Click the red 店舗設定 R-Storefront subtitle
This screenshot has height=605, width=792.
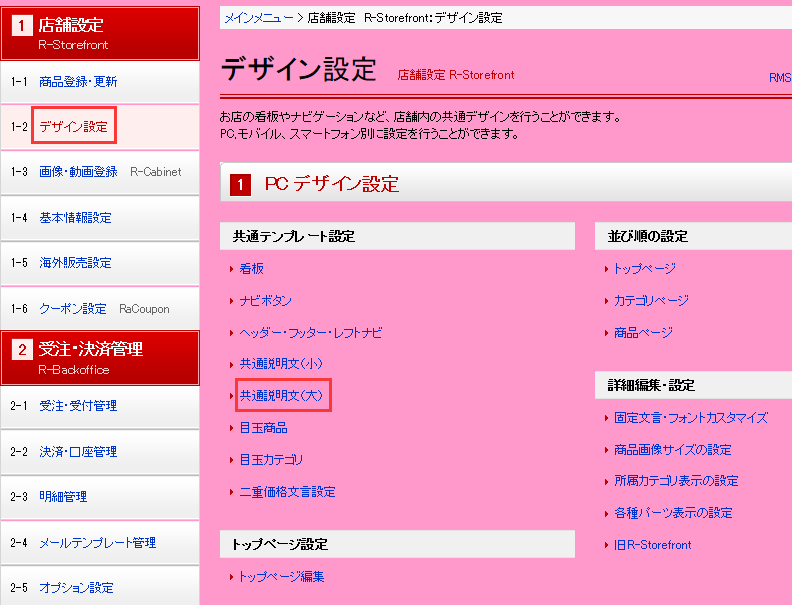[x=456, y=75]
